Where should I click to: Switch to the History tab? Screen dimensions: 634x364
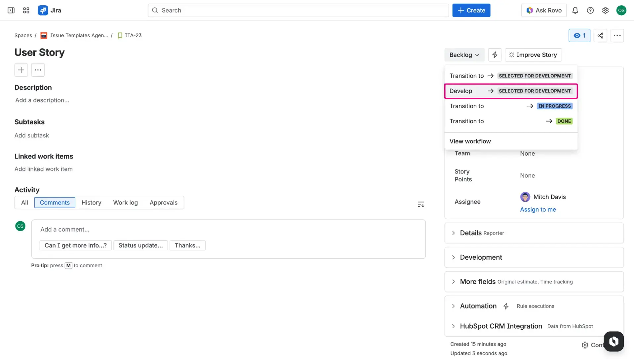92,202
